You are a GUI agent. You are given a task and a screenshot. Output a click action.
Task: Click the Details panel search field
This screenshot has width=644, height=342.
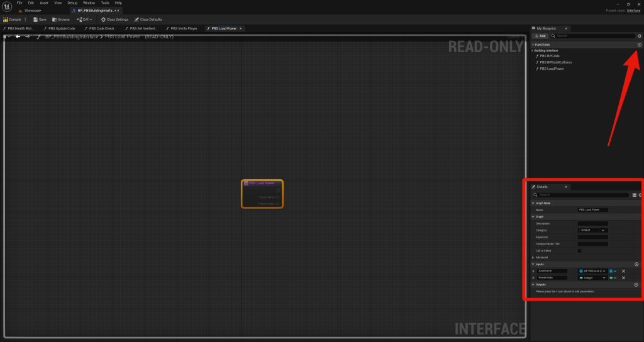(x=582, y=195)
